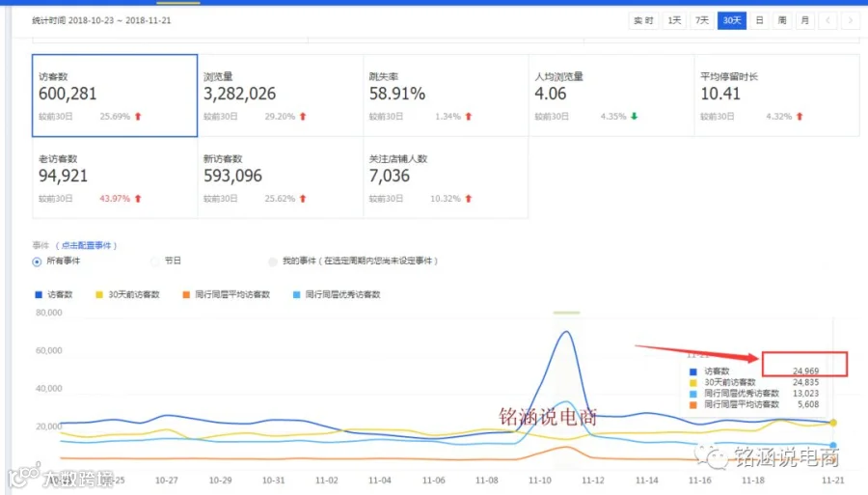
Task: Click red up arrow in 平均停留时长 card
Action: pyautogui.click(x=800, y=117)
